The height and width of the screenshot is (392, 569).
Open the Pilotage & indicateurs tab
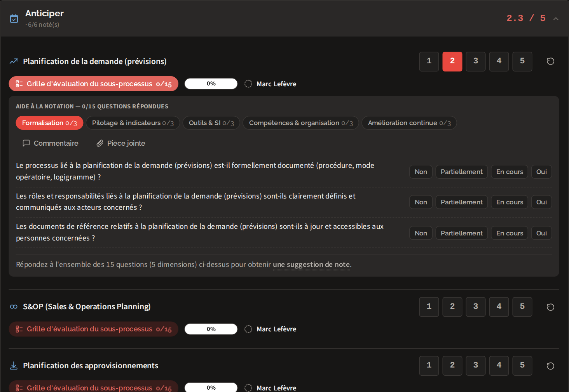point(133,123)
